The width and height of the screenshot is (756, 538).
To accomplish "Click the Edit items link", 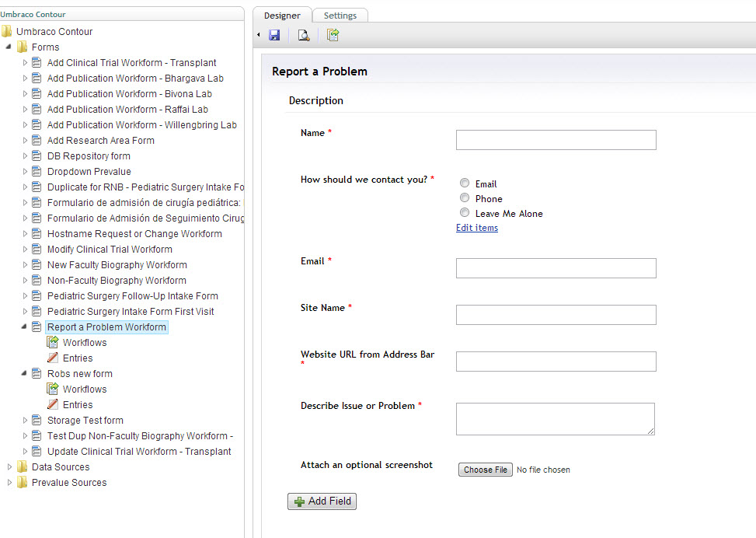I will pos(477,228).
